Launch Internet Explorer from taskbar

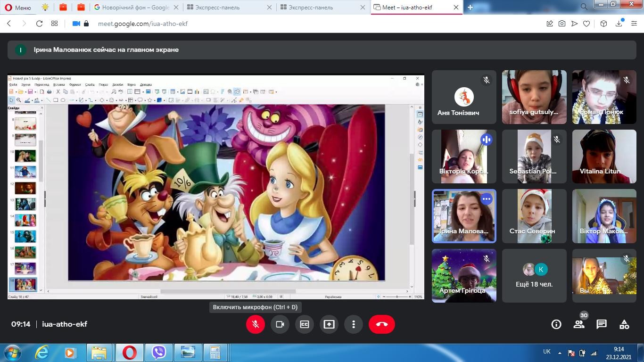pyautogui.click(x=42, y=353)
